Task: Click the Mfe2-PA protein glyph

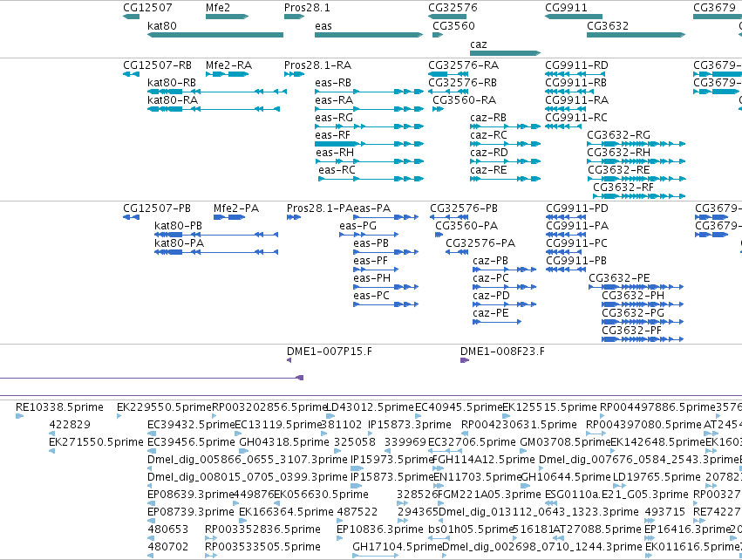Action: point(229,217)
